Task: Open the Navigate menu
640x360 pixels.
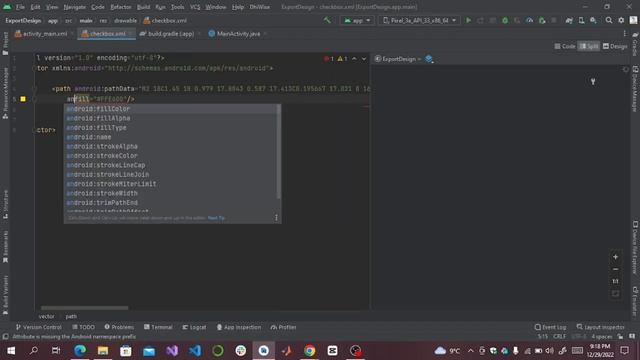Action: click(x=75, y=7)
